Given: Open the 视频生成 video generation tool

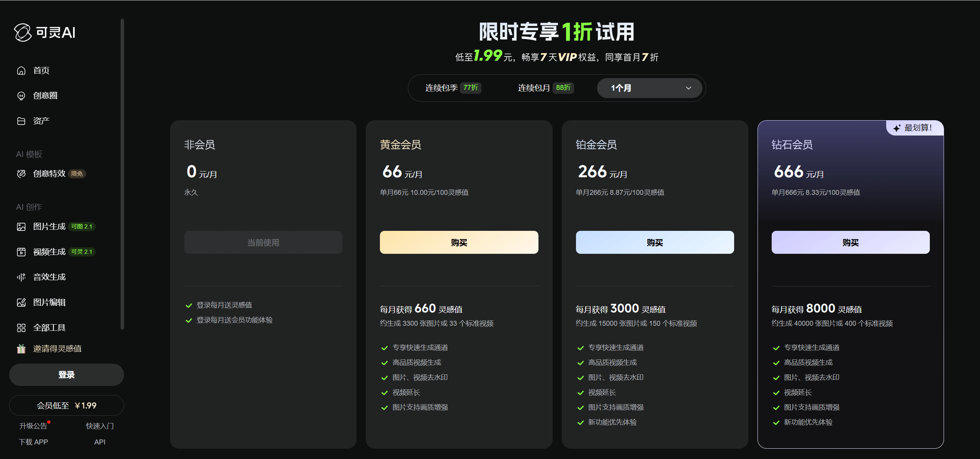Looking at the screenshot, I should click(49, 251).
